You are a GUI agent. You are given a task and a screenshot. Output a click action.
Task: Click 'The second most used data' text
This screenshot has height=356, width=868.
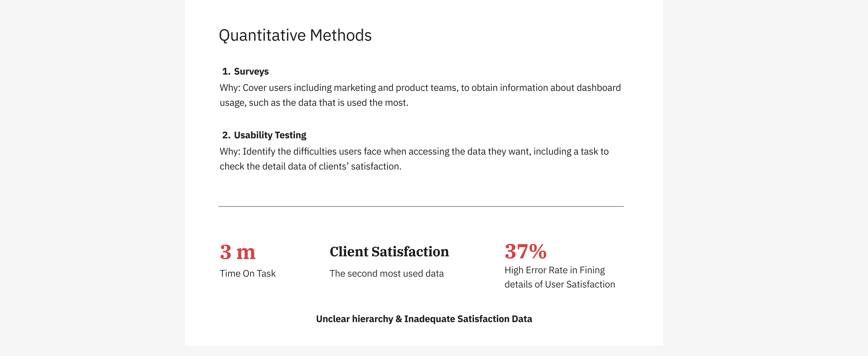pos(387,273)
